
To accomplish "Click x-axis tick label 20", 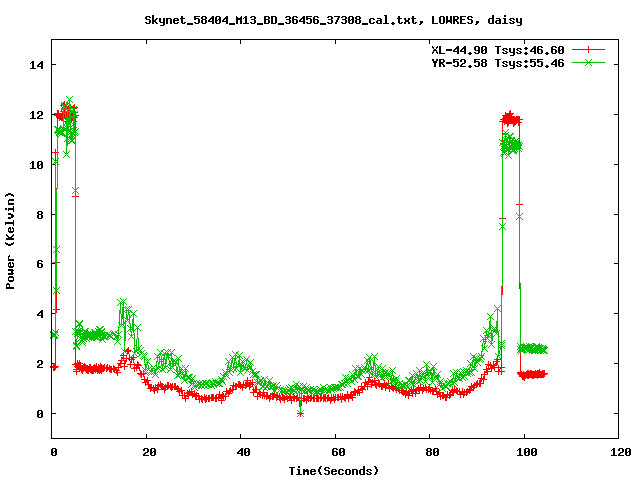I will [149, 452].
